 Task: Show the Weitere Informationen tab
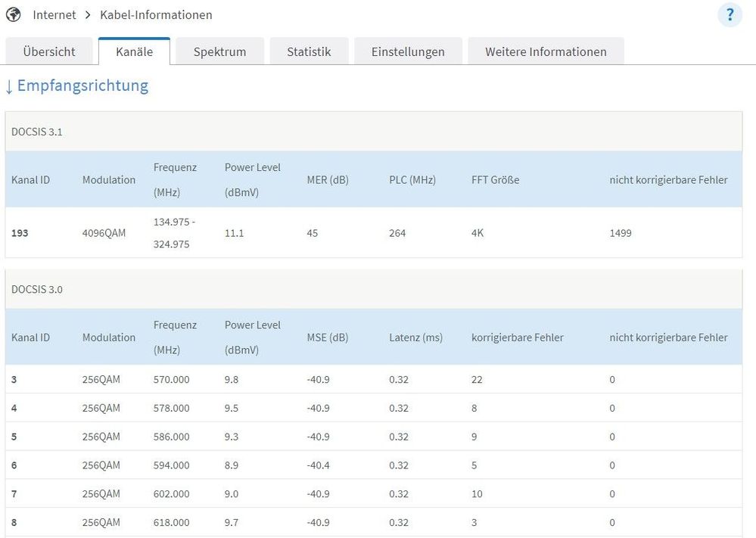pyautogui.click(x=546, y=51)
